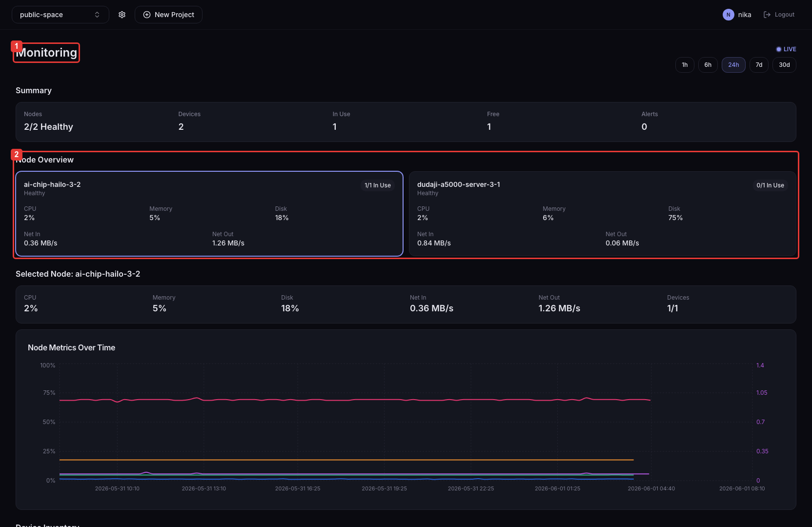Select the 7d time range
The image size is (812, 527).
[759, 65]
